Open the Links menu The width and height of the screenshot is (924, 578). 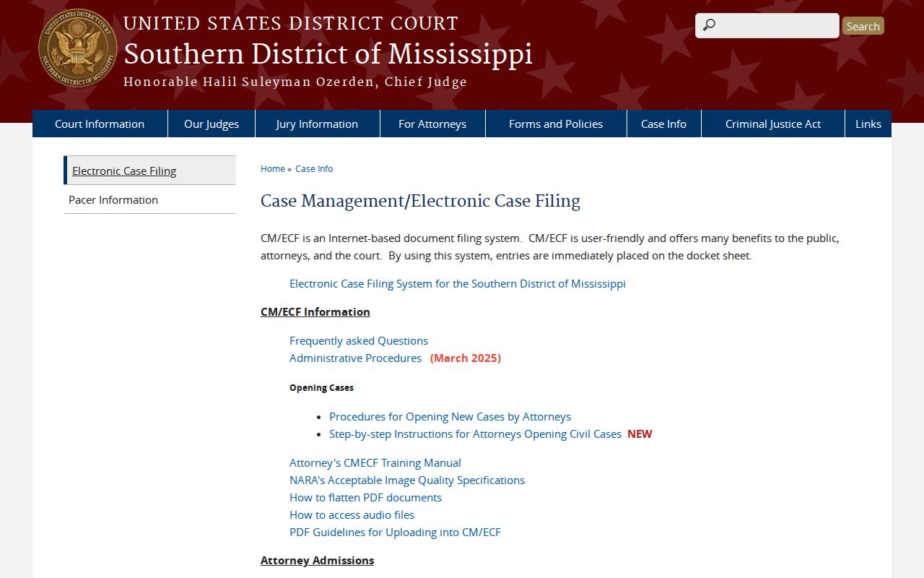[x=868, y=124]
